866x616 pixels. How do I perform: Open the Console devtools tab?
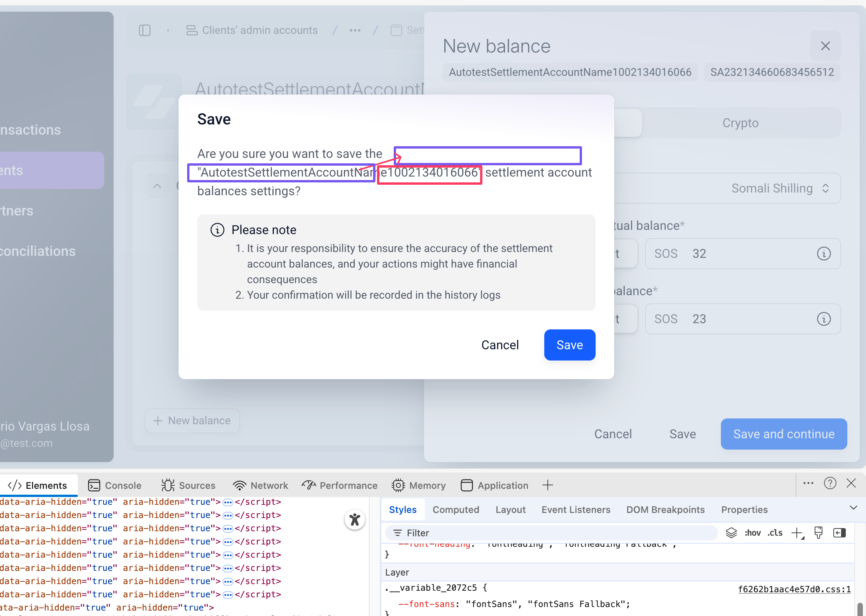115,485
